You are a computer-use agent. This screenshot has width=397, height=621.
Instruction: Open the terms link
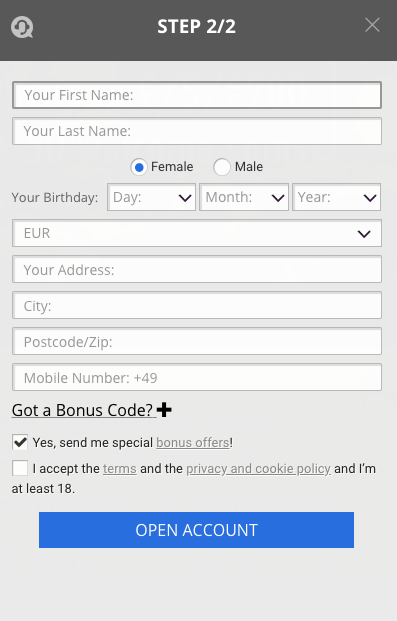tap(120, 469)
